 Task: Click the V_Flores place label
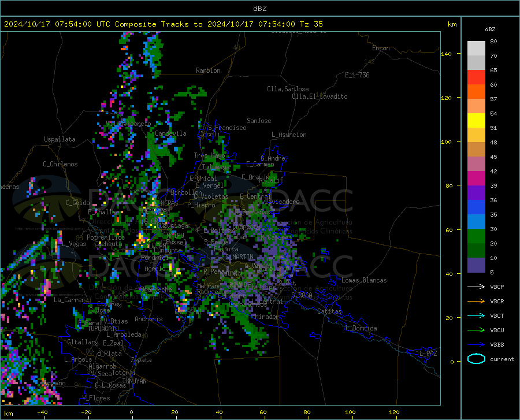click(x=96, y=398)
